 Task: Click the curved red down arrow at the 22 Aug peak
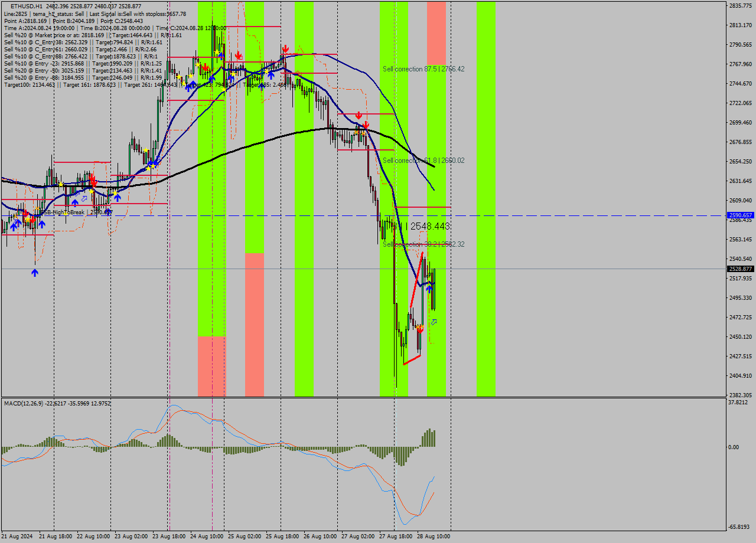[x=93, y=181]
